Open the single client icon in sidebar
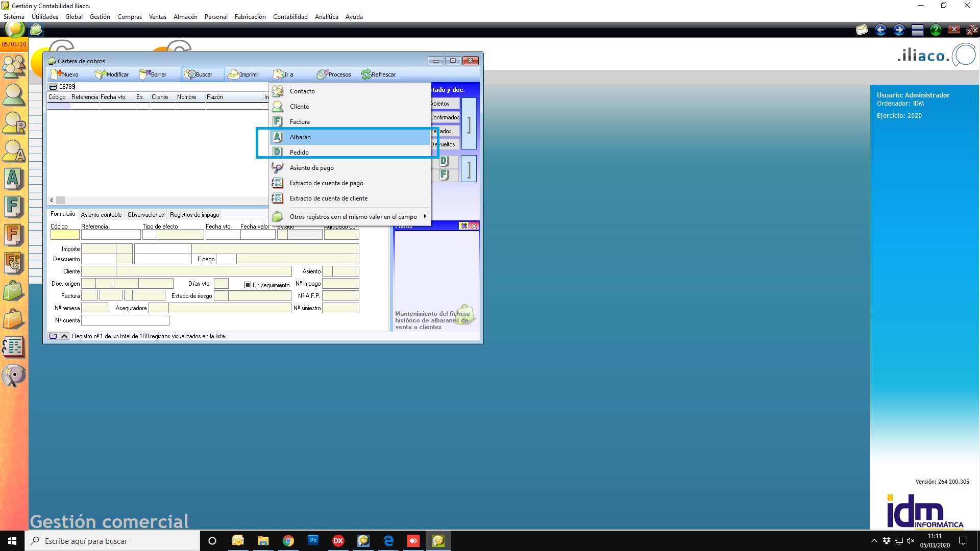 point(14,94)
